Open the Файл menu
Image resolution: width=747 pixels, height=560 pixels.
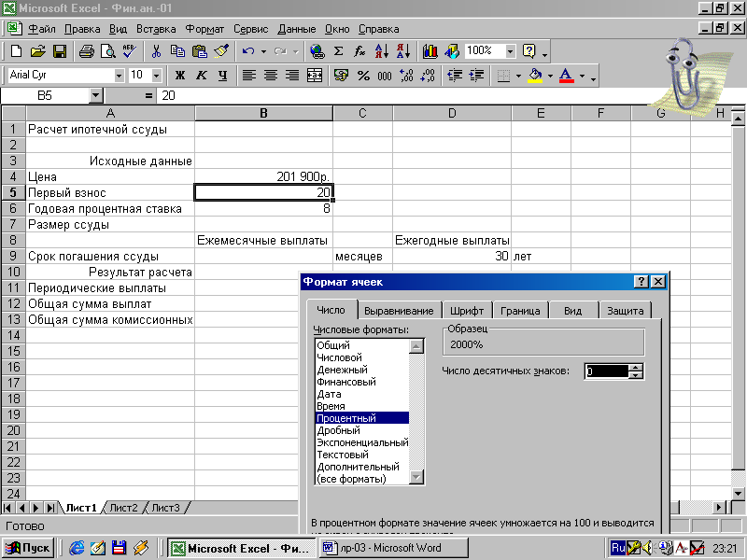click(x=42, y=29)
